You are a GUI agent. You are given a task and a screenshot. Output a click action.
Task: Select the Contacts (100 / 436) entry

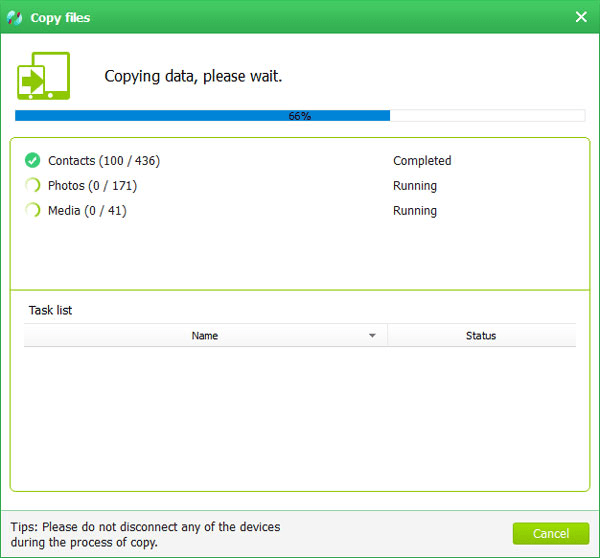coord(104,161)
